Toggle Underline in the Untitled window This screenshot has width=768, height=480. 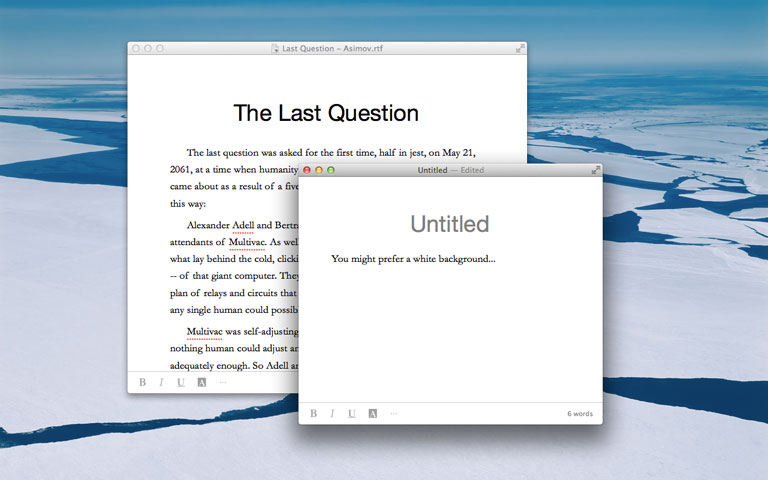pos(352,413)
